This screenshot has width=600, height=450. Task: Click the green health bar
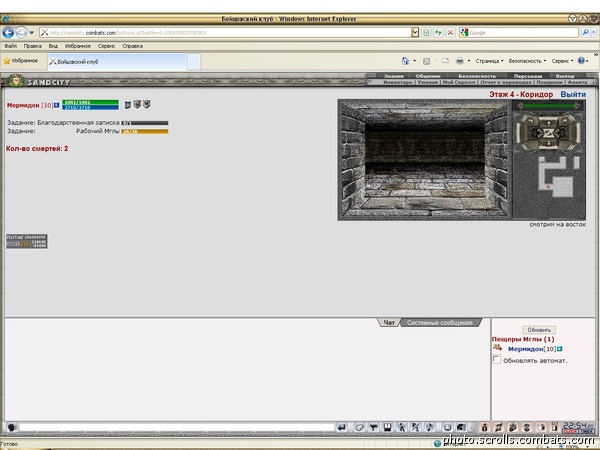(90, 103)
